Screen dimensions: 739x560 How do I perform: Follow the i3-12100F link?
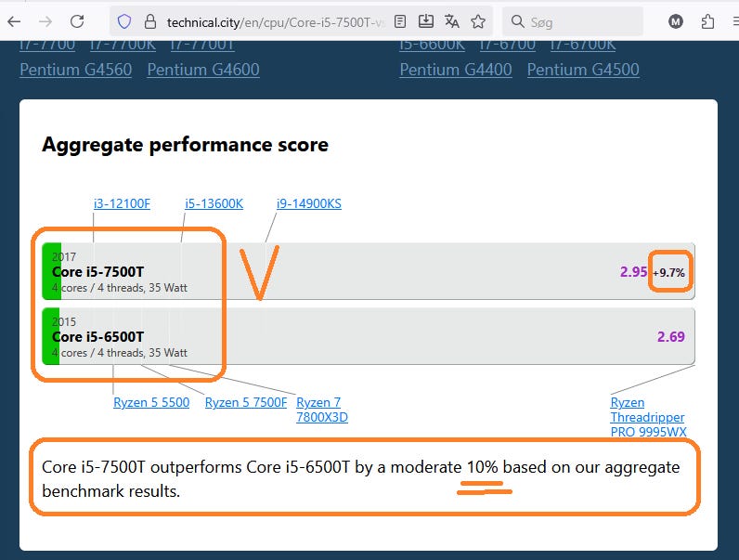click(122, 203)
